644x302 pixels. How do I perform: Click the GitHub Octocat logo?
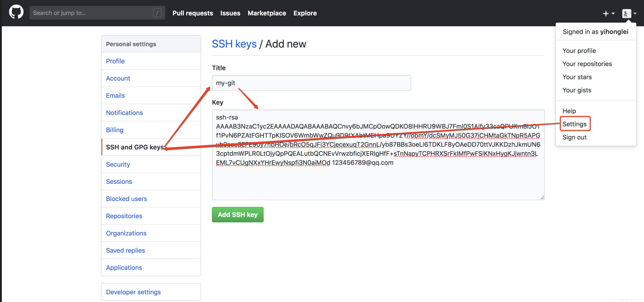pos(16,12)
